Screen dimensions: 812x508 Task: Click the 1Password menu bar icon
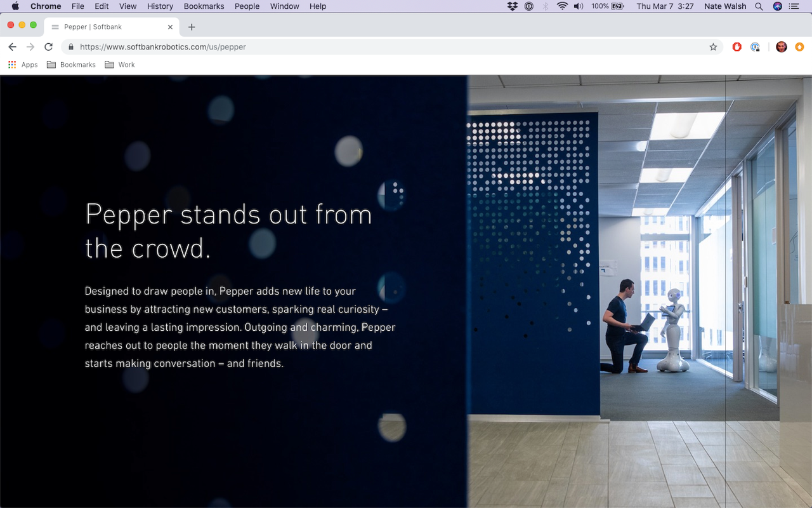point(529,6)
